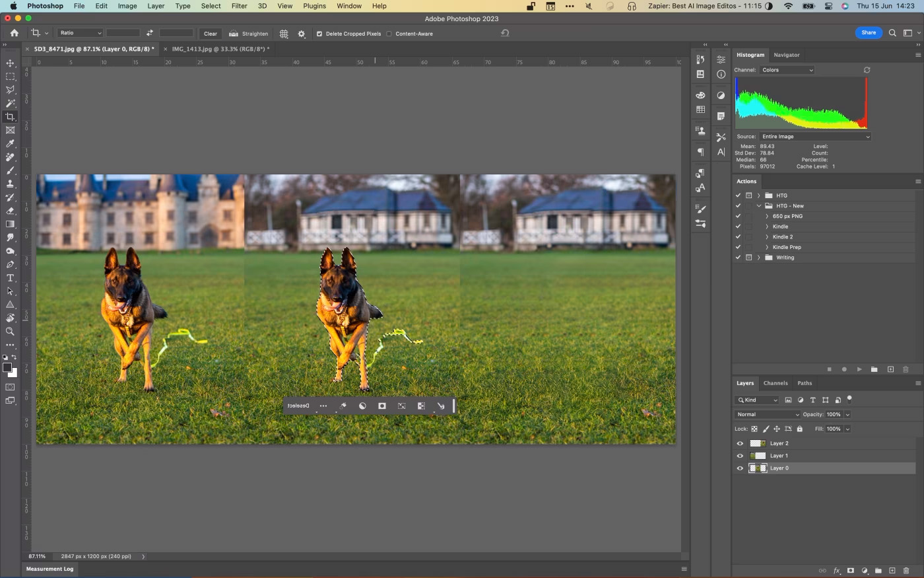Screen dimensions: 924x578
Task: Open the Ratio crop preset dropdown
Action: (x=80, y=33)
